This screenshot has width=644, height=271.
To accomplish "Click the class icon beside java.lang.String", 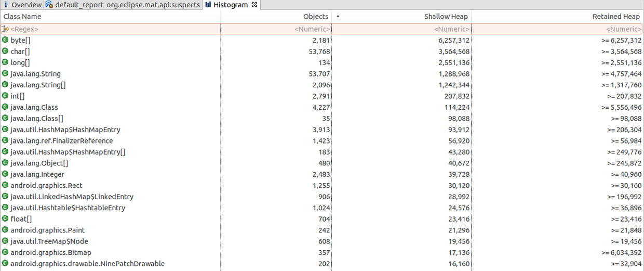I will 5,74.
